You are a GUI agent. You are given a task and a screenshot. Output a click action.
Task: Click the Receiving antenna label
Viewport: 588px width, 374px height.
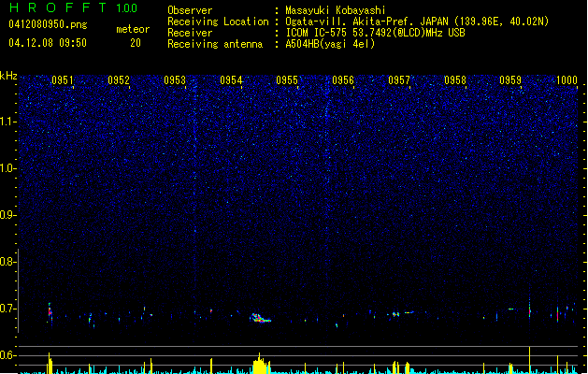point(215,44)
